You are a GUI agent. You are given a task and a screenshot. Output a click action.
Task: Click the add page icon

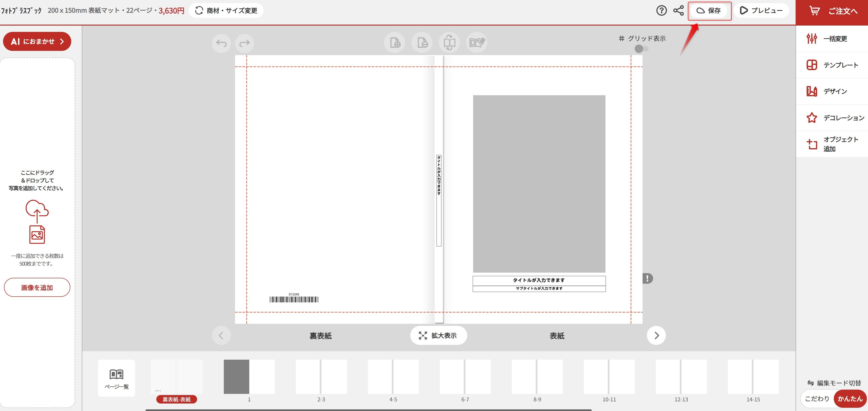pyautogui.click(x=395, y=42)
